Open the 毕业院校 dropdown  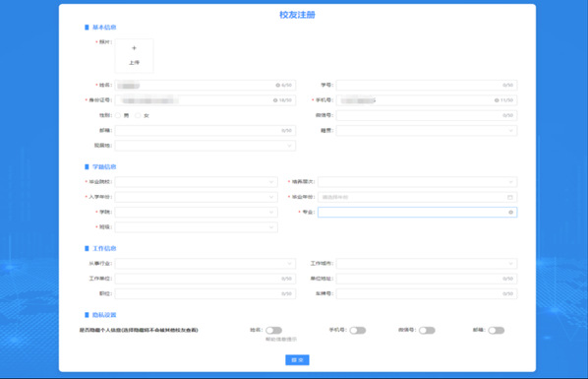196,182
